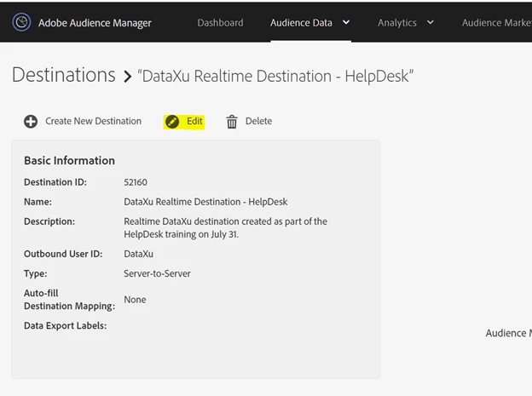The width and height of the screenshot is (532, 396).
Task: Click the Create New Destination text
Action: pos(93,122)
